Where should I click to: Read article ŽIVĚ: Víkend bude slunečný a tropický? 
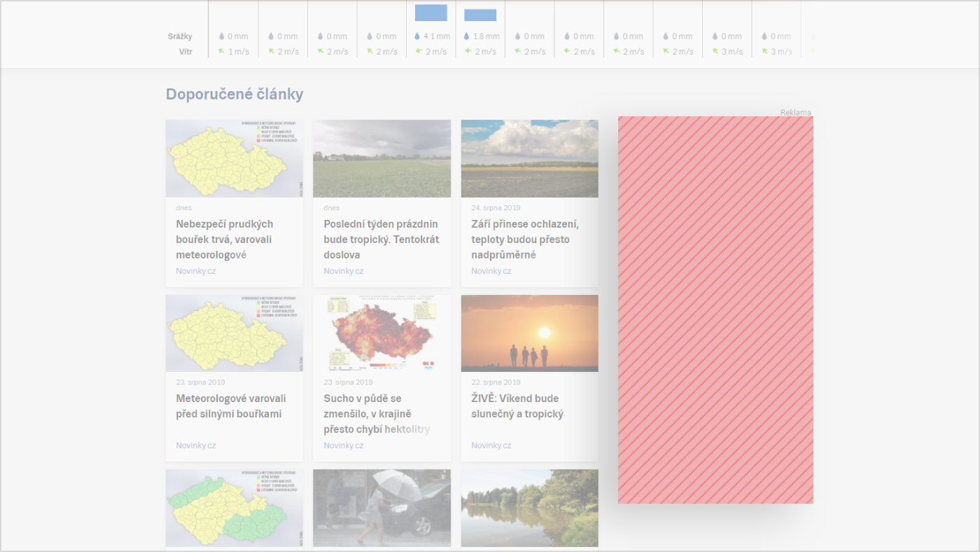[x=517, y=406]
